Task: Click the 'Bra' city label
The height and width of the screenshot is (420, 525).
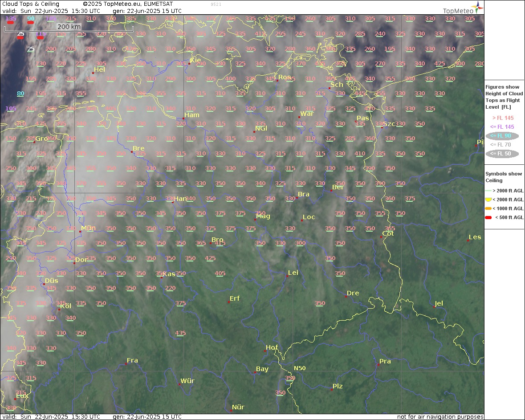Action: click(304, 194)
